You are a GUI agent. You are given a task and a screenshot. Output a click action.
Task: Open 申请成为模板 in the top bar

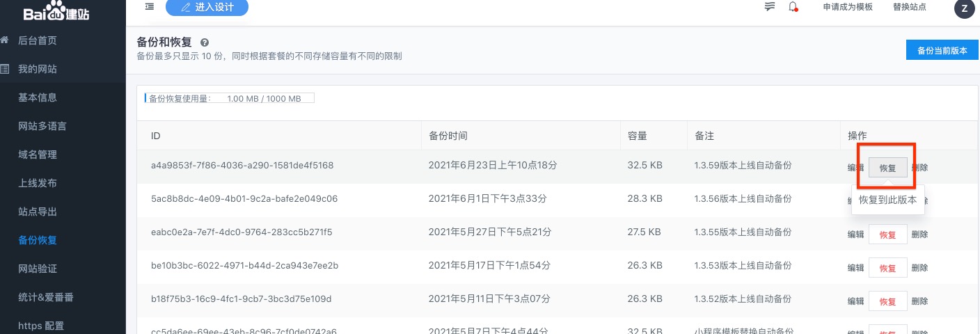tap(847, 7)
